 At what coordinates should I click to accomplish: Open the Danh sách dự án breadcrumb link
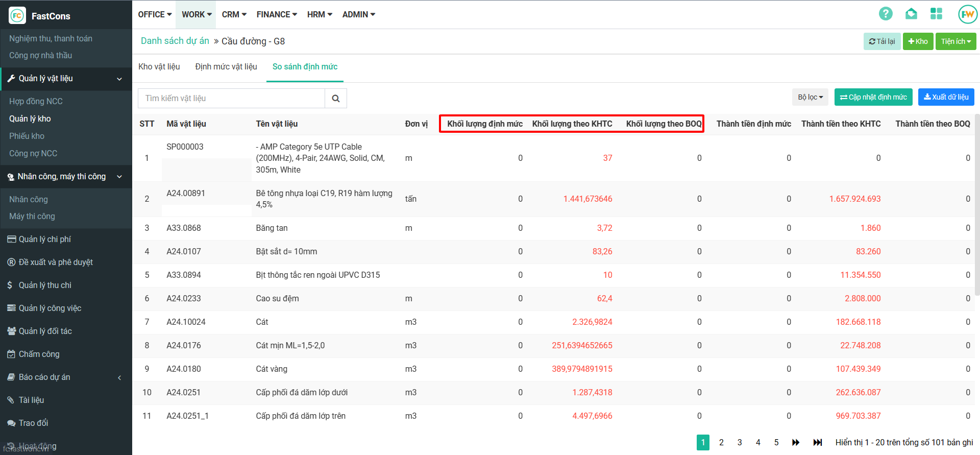pyautogui.click(x=175, y=41)
